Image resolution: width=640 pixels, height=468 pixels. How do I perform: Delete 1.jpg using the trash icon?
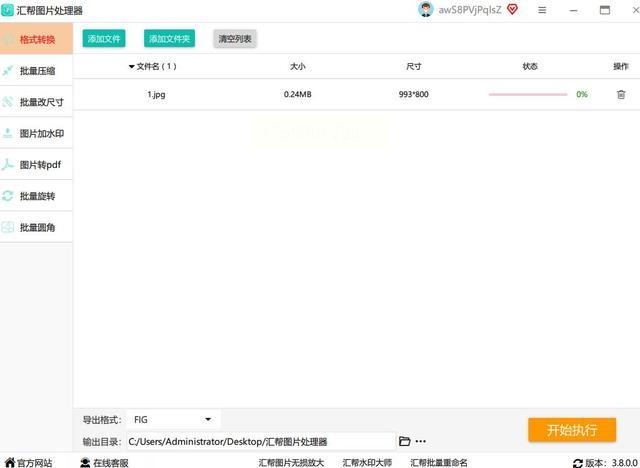point(621,94)
